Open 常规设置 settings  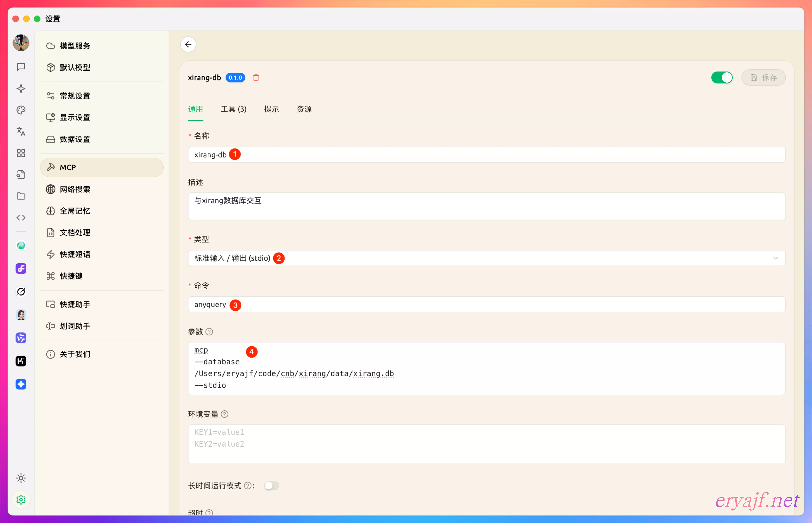click(x=102, y=96)
